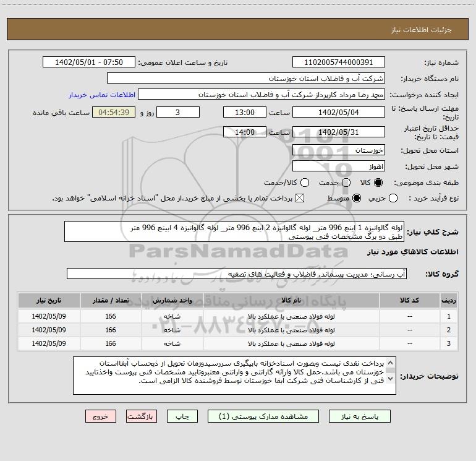Click date 1402/05/09 in row 2

point(49,330)
